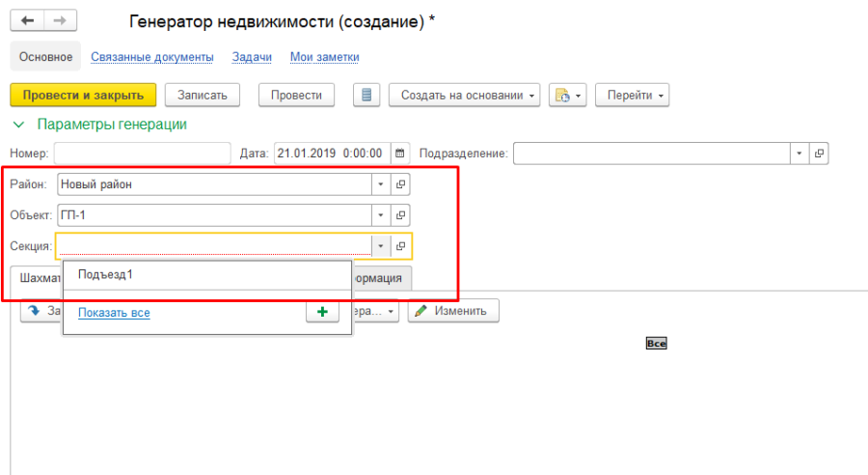Open the Мои заметки tab
The image size is (868, 475).
324,57
